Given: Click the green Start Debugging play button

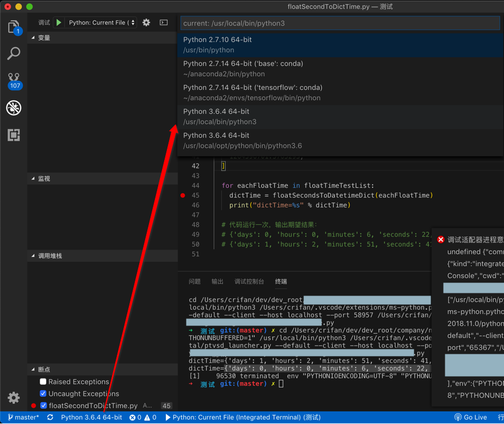Looking at the screenshot, I should tap(59, 22).
